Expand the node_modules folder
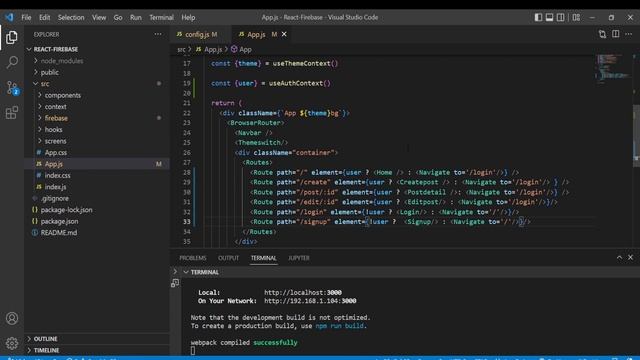The image size is (640, 360). click(97, 60)
